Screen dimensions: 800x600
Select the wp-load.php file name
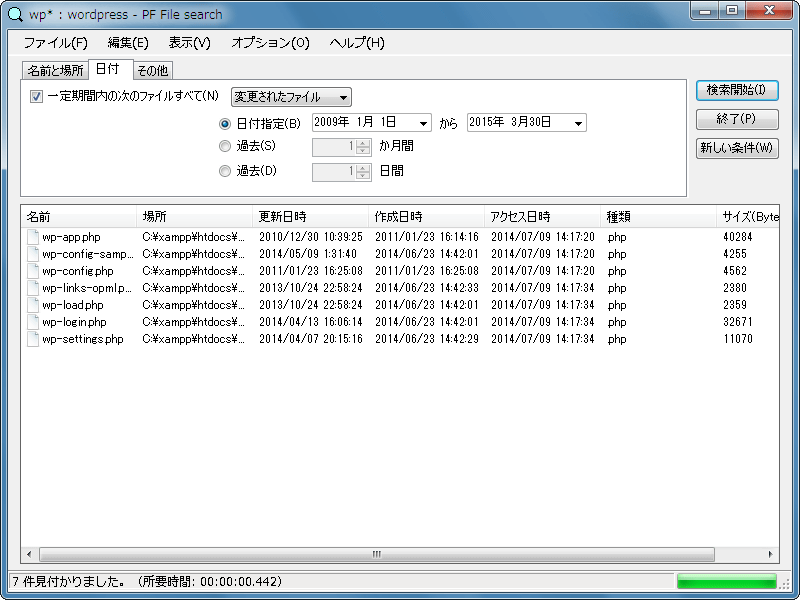[x=73, y=305]
